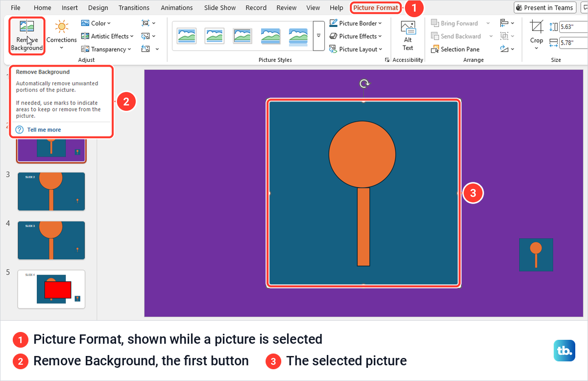Image resolution: width=588 pixels, height=381 pixels.
Task: Click the Crop tool
Action: 537,34
